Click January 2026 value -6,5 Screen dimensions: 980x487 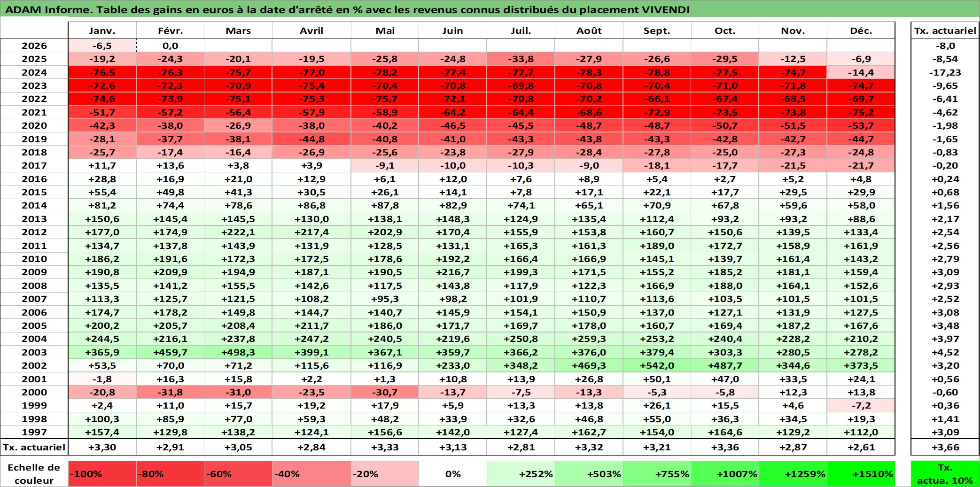click(x=102, y=46)
